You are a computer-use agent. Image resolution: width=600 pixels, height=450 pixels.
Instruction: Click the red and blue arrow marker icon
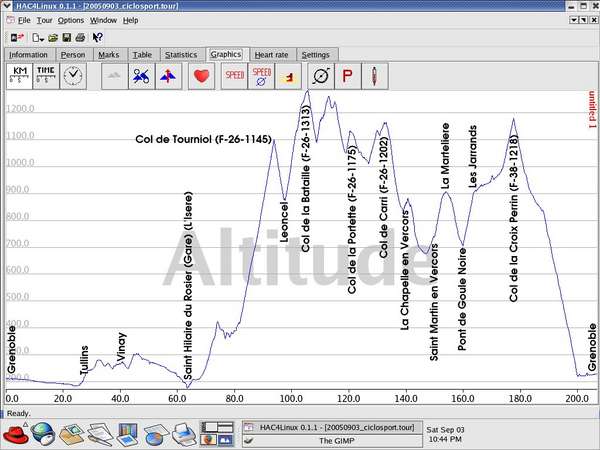[x=168, y=76]
